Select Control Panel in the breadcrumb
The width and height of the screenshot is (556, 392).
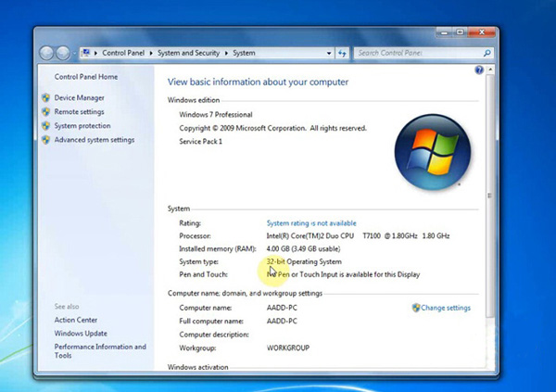click(x=123, y=53)
